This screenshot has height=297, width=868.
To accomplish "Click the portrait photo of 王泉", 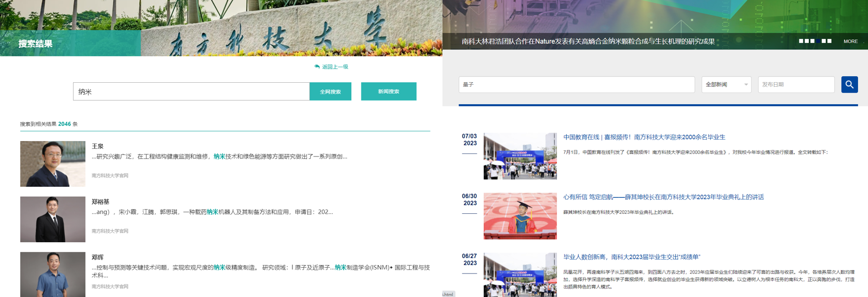I will click(53, 164).
